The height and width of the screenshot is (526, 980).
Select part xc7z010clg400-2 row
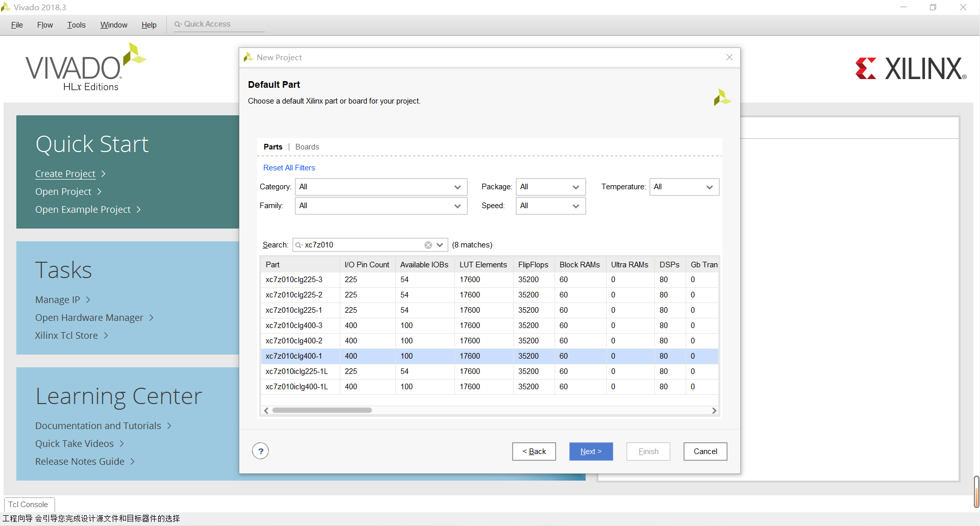[490, 341]
